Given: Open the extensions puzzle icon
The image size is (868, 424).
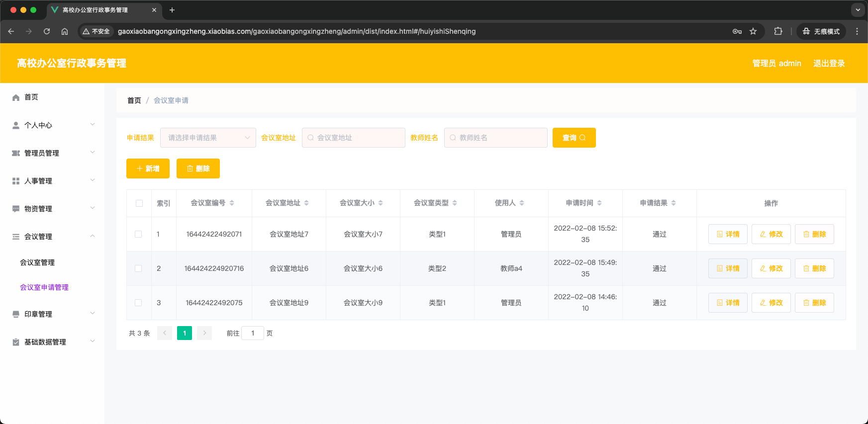Looking at the screenshot, I should coord(778,31).
